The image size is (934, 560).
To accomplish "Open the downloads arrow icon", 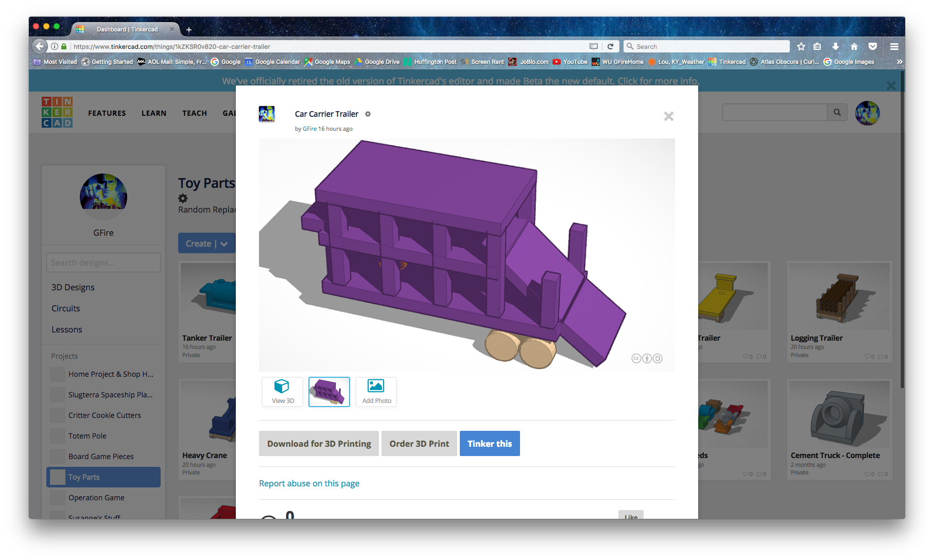I will (x=836, y=46).
